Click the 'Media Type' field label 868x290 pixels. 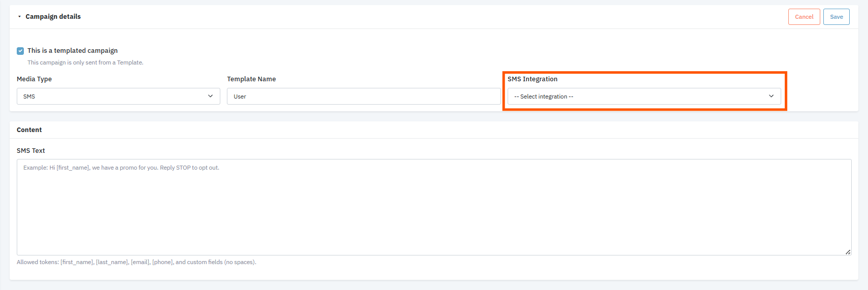point(34,79)
